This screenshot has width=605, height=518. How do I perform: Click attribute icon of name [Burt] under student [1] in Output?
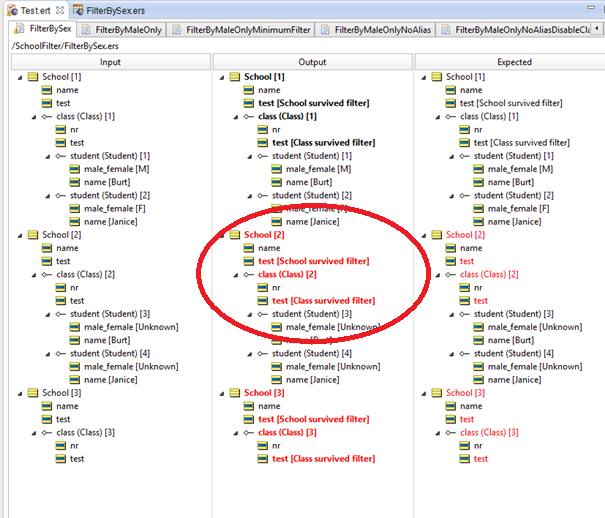[x=276, y=182]
